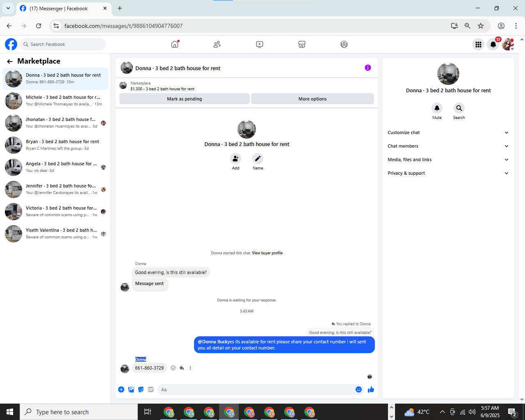Open the $1,300 listing link in header
The height and width of the screenshot is (420, 525).
[162, 89]
